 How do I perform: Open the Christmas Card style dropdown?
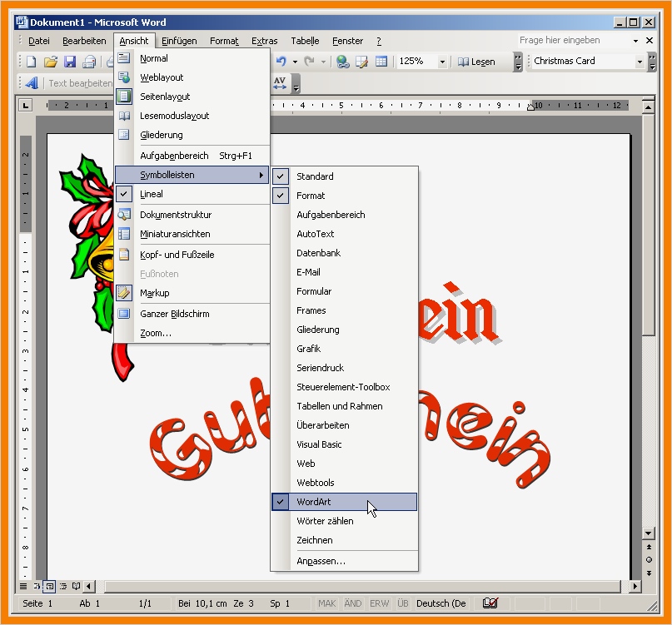(x=638, y=61)
